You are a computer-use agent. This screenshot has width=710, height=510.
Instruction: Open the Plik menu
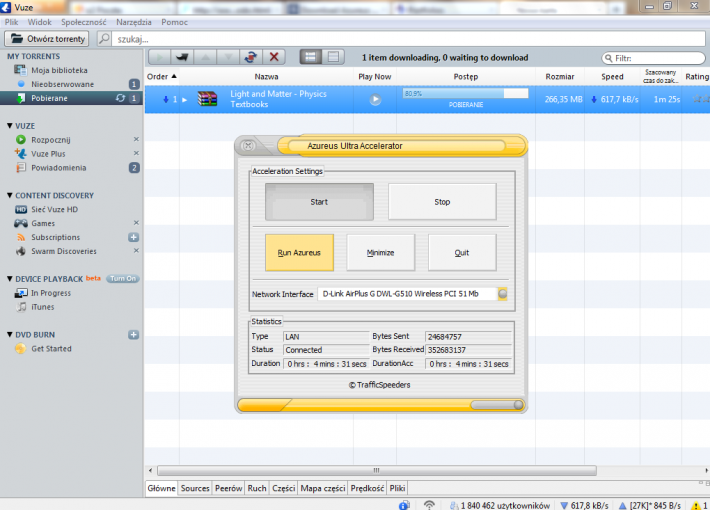coord(11,22)
